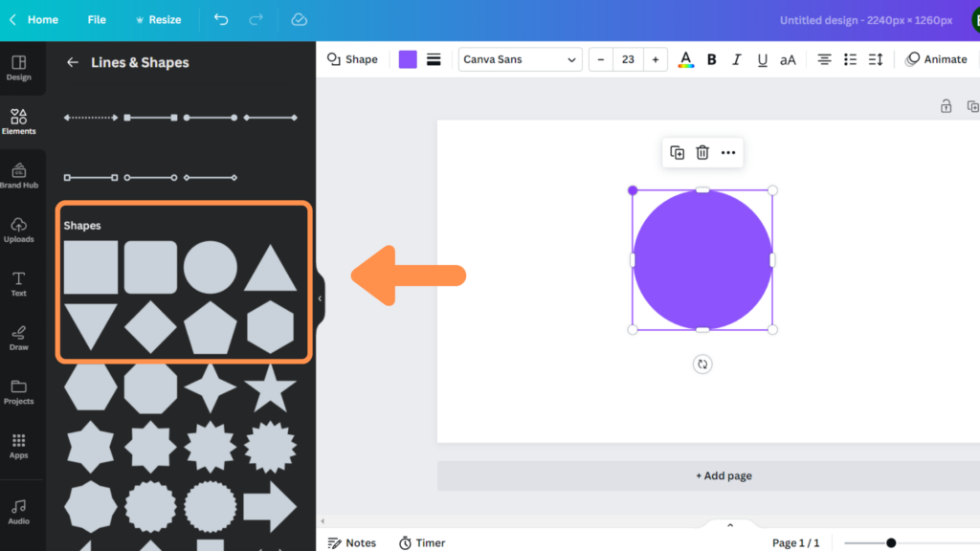Click the rotate handle below circle
Image resolution: width=980 pixels, height=551 pixels.
click(702, 364)
